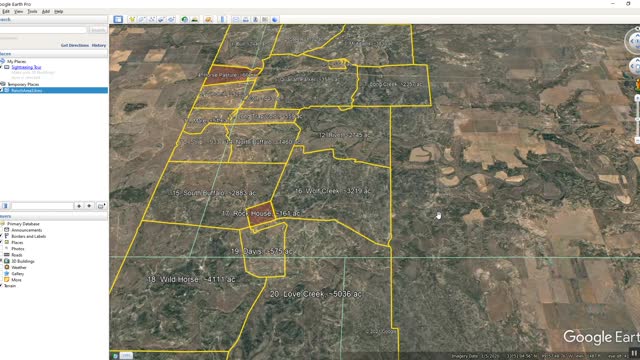Toggle the Weather layer checkbox
Image resolution: width=640 pixels, height=360 pixels.
(1, 267)
